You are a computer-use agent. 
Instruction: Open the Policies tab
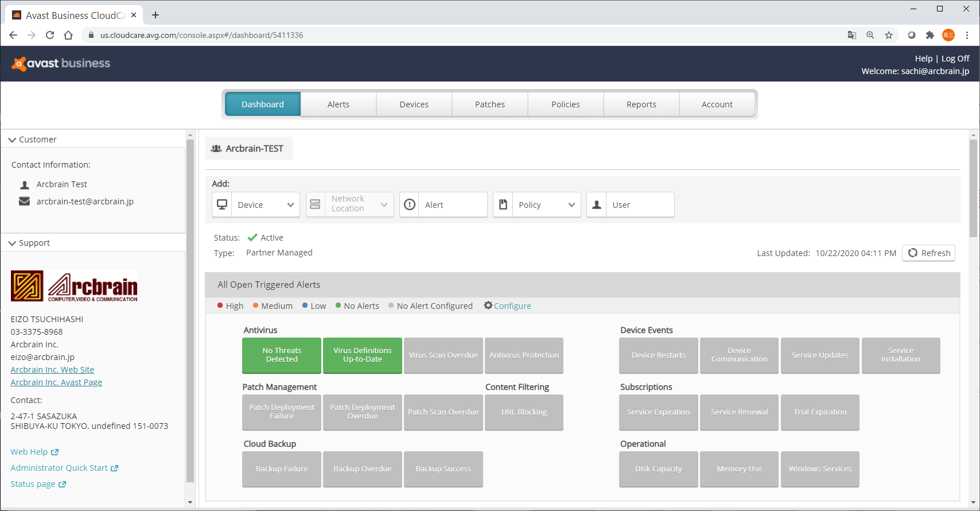point(566,104)
